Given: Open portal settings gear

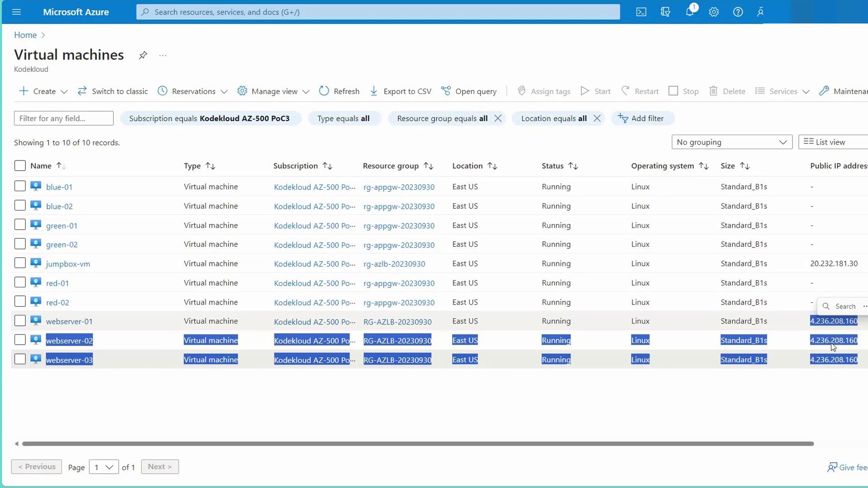Looking at the screenshot, I should click(713, 12).
